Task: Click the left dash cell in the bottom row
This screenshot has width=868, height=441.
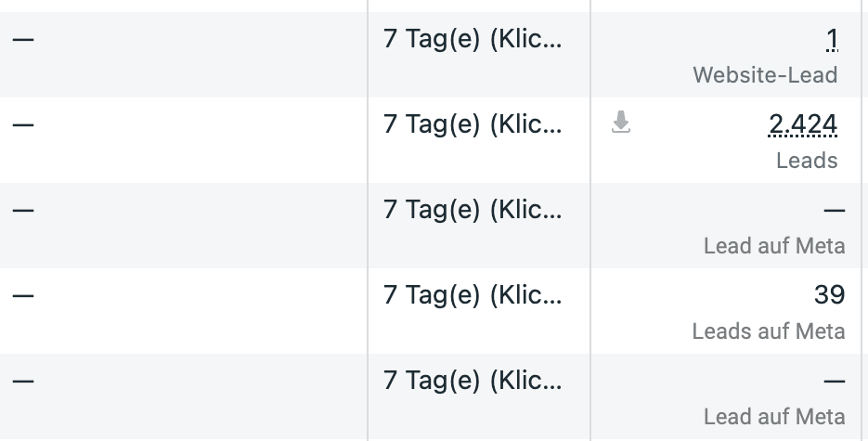Action: [23, 381]
